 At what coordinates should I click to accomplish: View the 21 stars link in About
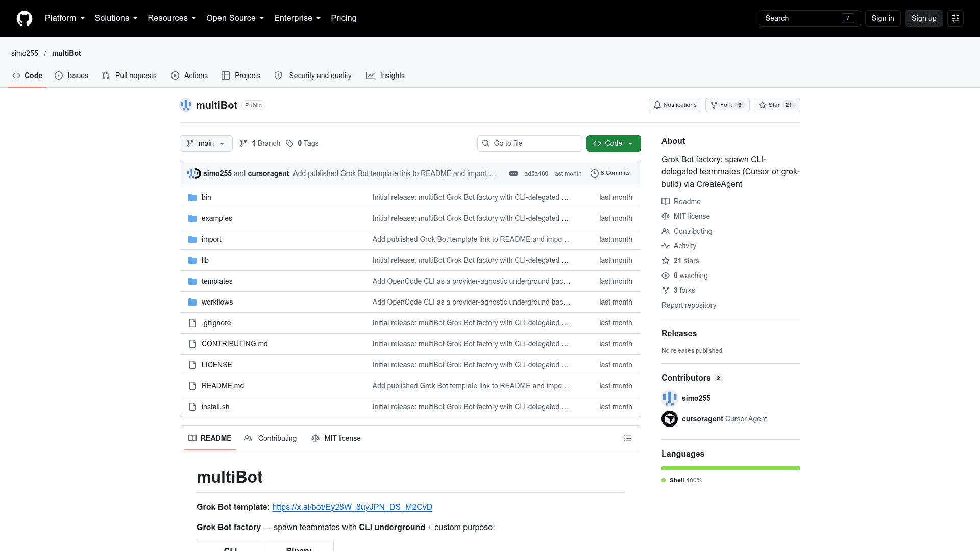(x=680, y=261)
